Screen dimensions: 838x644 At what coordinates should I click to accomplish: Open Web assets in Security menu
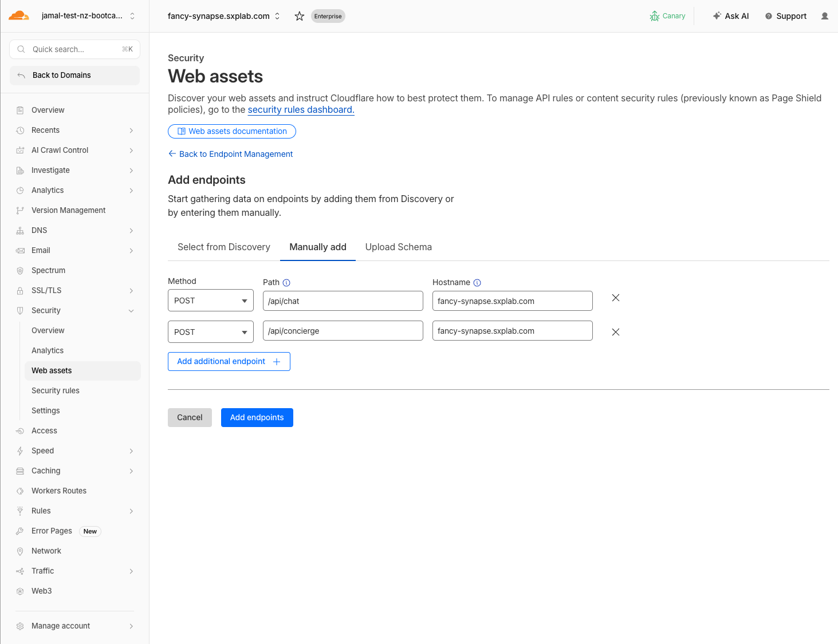click(x=82, y=370)
